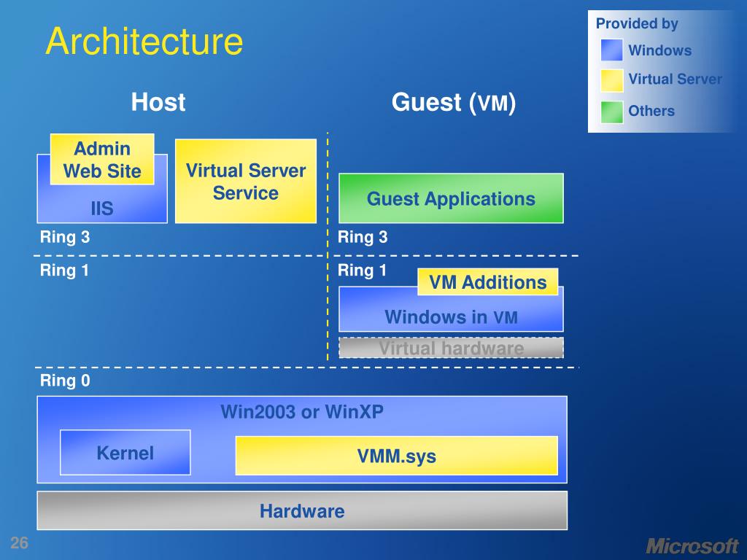Click the 'Architecture' slide title

144,42
